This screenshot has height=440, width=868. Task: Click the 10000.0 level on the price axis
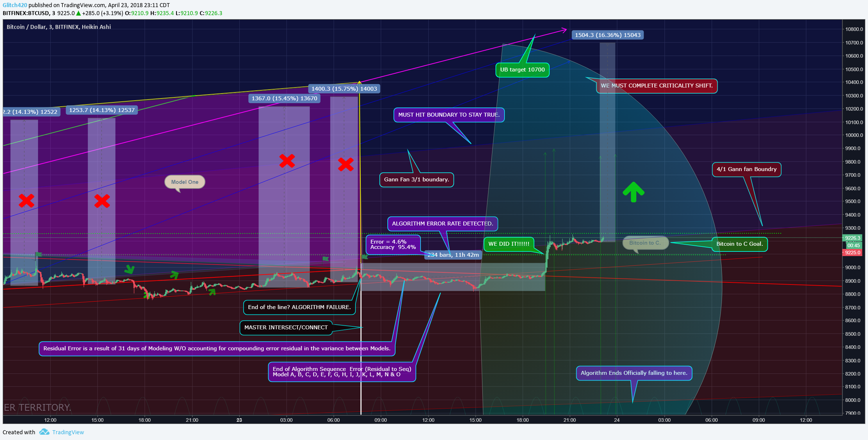(x=854, y=136)
